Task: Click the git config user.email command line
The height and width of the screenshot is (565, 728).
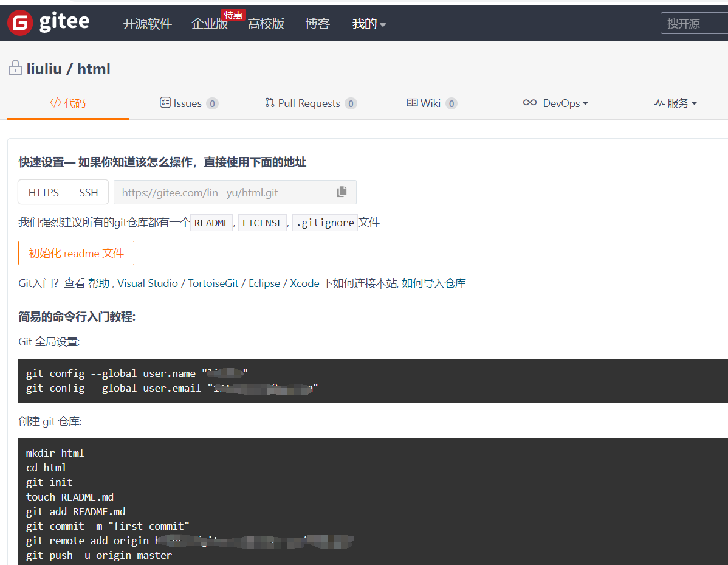Action: point(172,389)
